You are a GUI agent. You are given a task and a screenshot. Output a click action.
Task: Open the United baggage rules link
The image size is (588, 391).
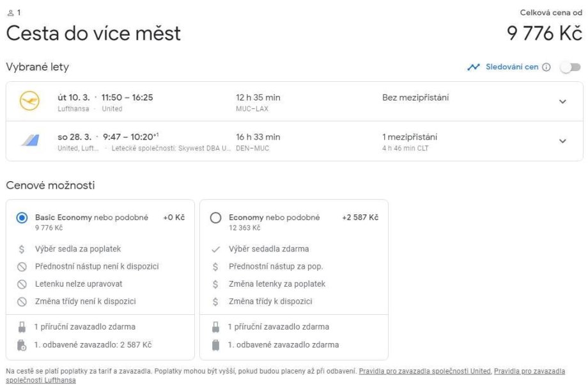pyautogui.click(x=424, y=371)
